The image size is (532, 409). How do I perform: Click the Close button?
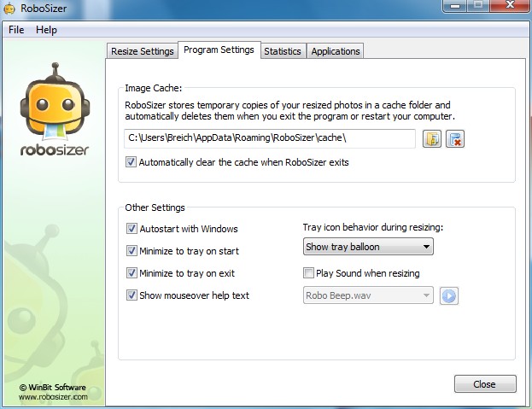pos(485,384)
